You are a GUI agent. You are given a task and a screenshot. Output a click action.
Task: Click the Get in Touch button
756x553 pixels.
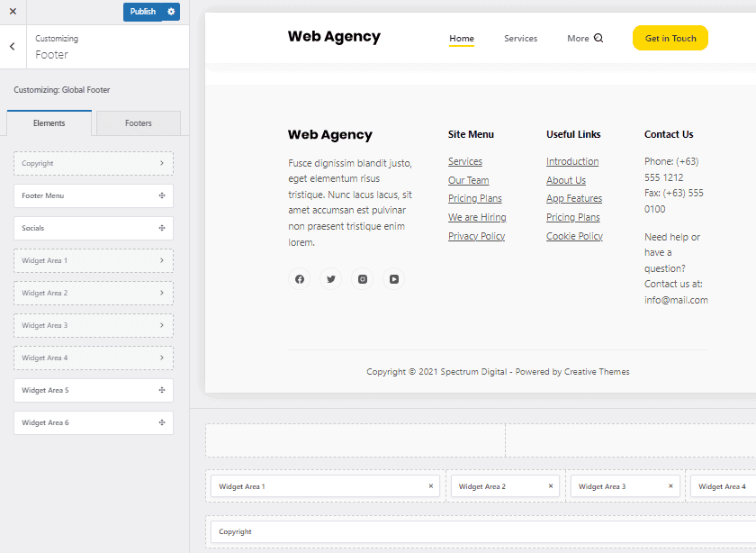670,39
